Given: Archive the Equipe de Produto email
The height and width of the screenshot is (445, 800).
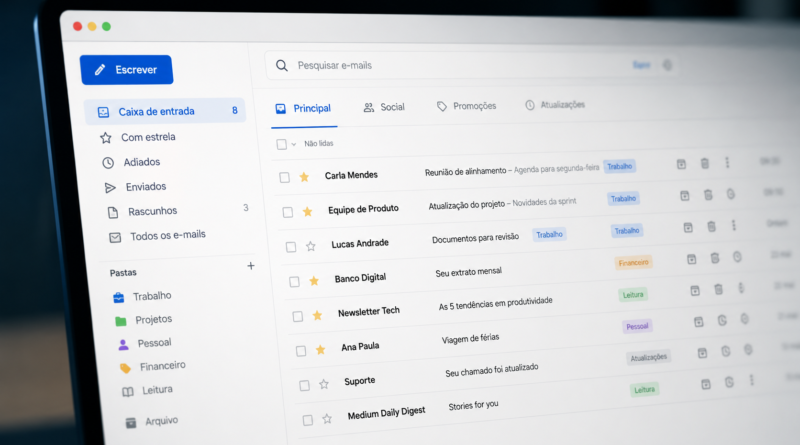Looking at the screenshot, I should tap(685, 195).
